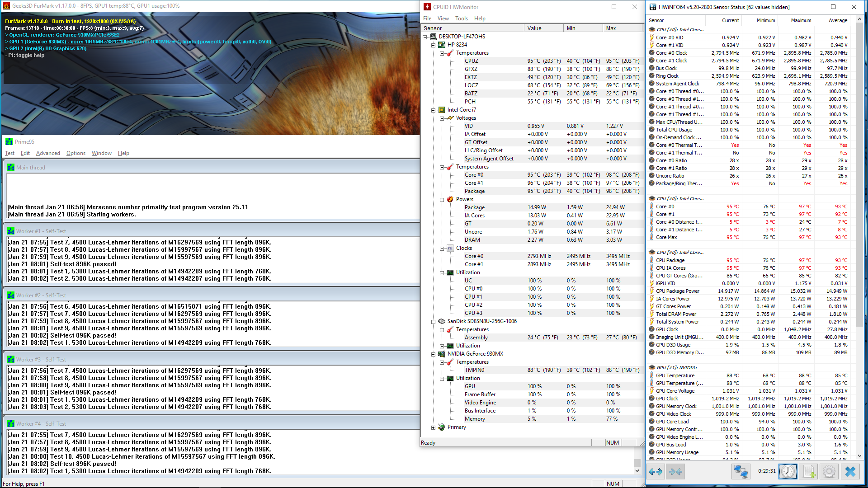Click Powers flame icon in HWMonitor

(x=450, y=199)
